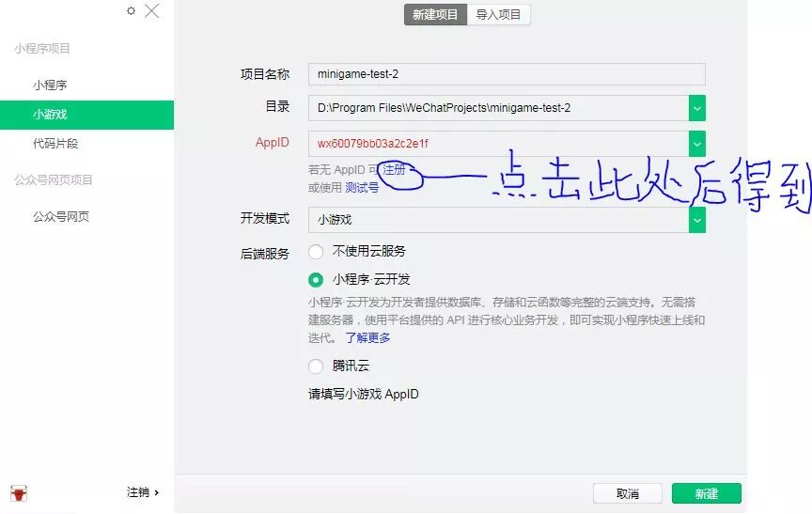Select the 腾讯云 radio button
812x514 pixels.
(316, 366)
